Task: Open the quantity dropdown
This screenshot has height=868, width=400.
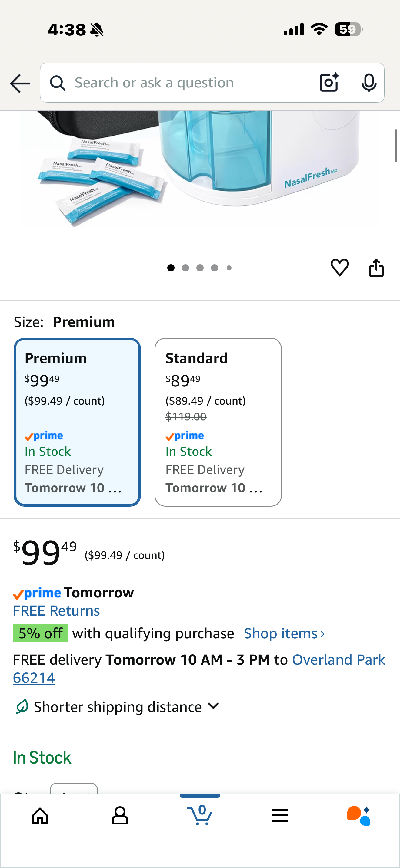Action: (x=74, y=788)
